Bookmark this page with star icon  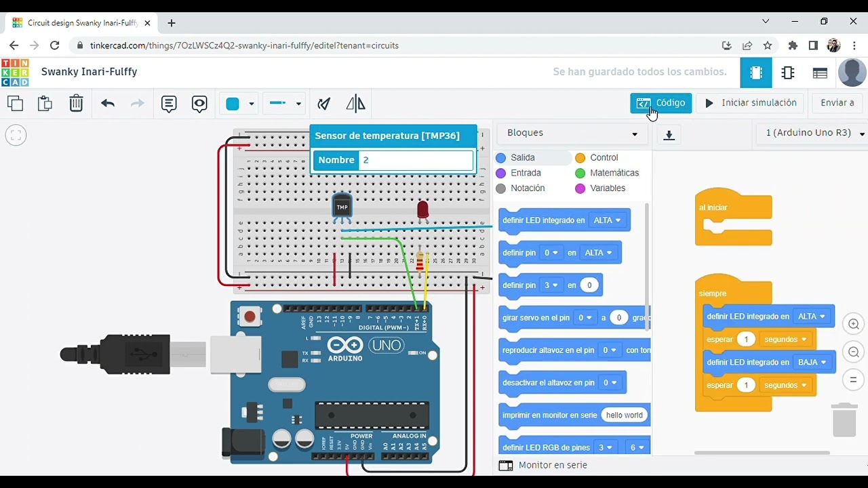tap(768, 45)
